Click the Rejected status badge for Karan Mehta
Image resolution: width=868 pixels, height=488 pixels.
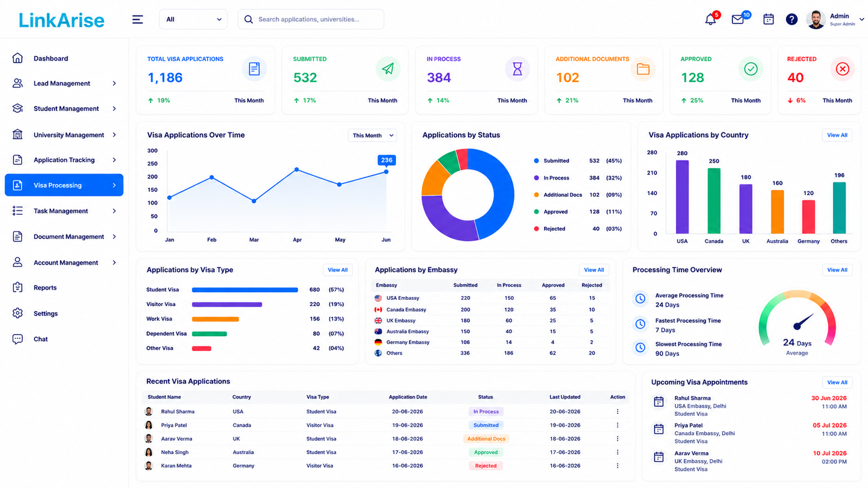click(486, 466)
